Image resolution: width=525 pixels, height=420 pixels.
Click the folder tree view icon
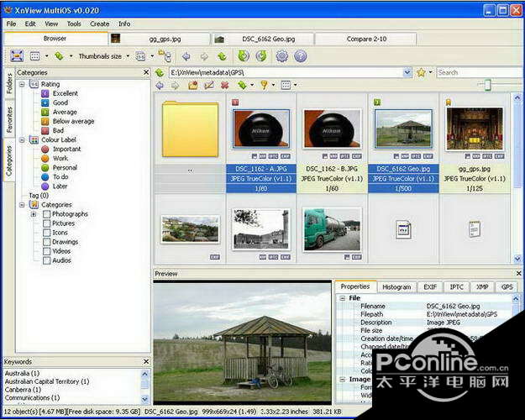(x=165, y=56)
